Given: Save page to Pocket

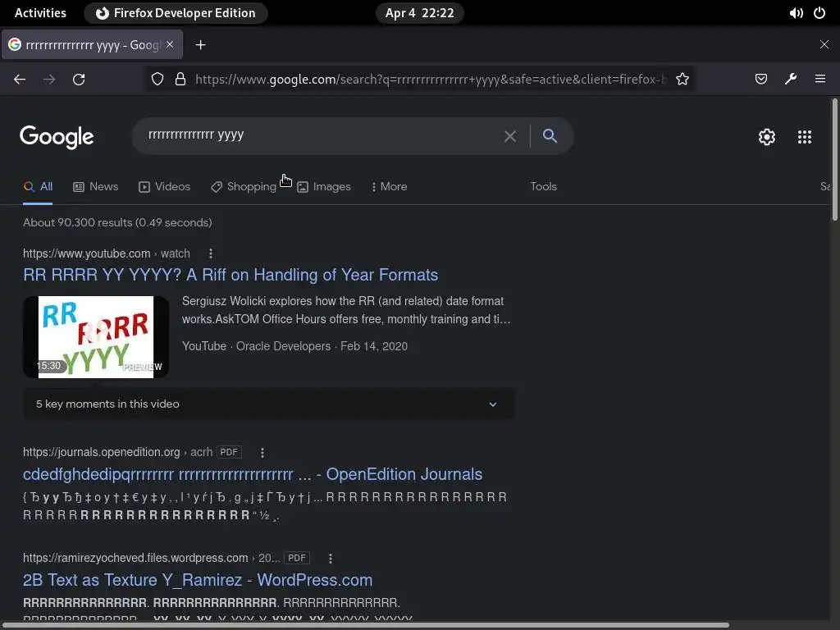Looking at the screenshot, I should [x=760, y=80].
